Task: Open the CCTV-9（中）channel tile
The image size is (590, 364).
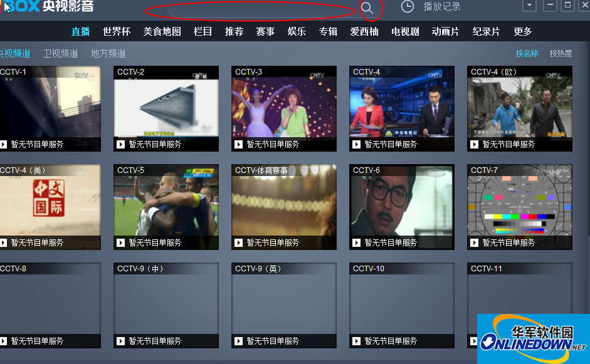Action: click(x=166, y=305)
